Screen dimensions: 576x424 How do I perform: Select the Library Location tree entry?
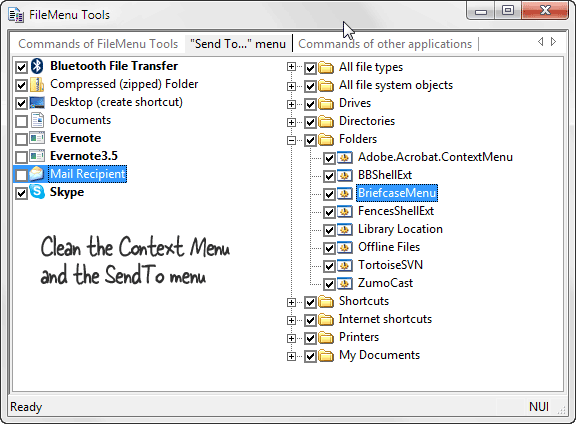tap(400, 229)
